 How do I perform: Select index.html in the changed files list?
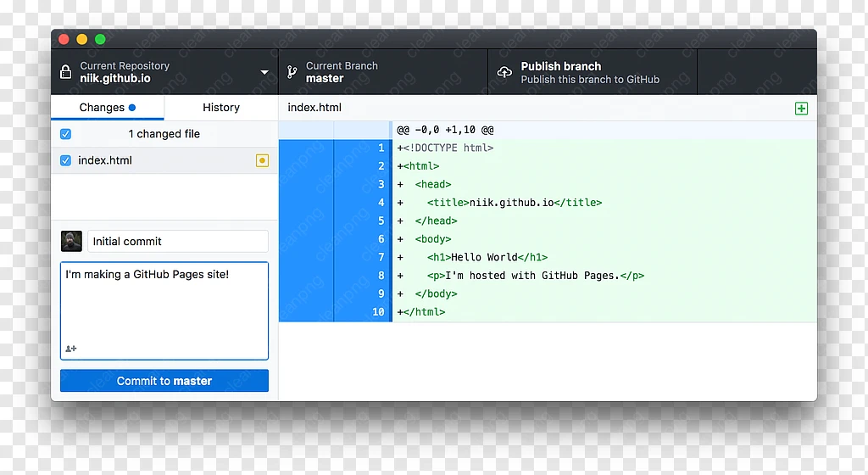[x=164, y=160]
